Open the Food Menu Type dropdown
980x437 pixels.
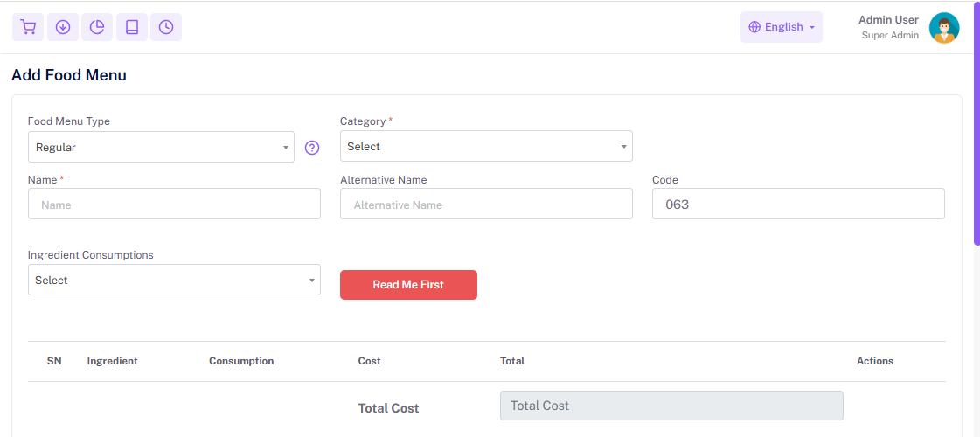(x=161, y=147)
